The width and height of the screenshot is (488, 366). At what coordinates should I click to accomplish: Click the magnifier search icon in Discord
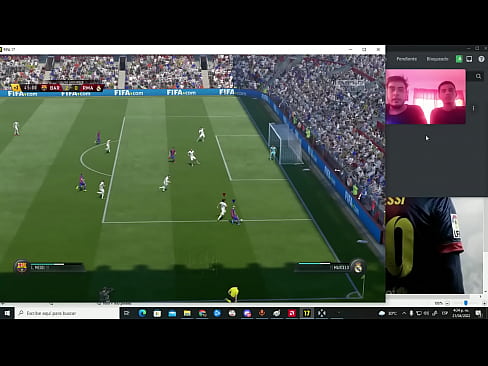click(478, 76)
